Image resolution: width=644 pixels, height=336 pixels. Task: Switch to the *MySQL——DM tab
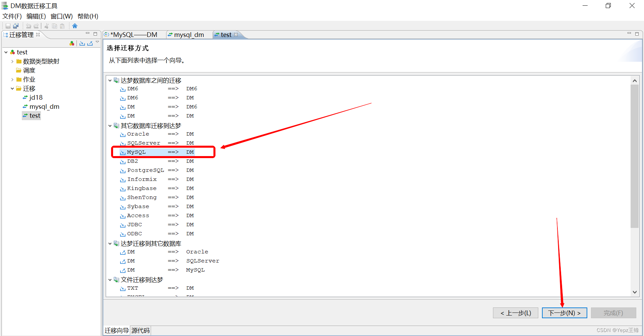[x=134, y=35]
